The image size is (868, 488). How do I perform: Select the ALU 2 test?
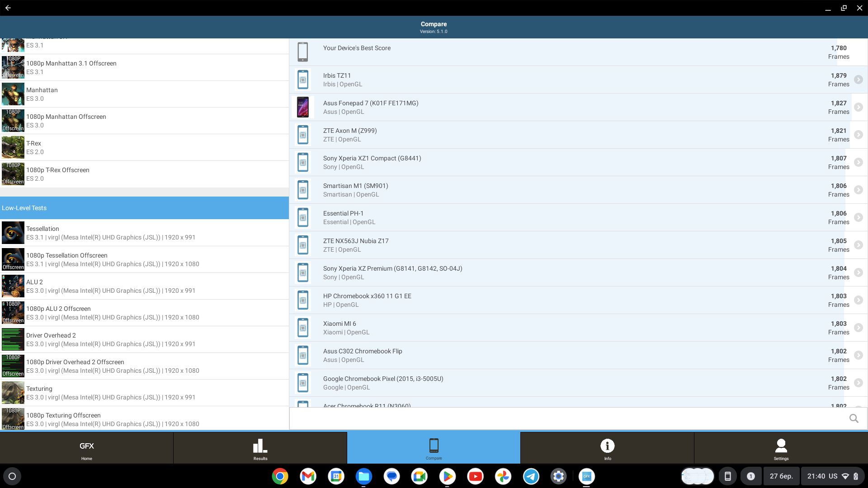[144, 286]
